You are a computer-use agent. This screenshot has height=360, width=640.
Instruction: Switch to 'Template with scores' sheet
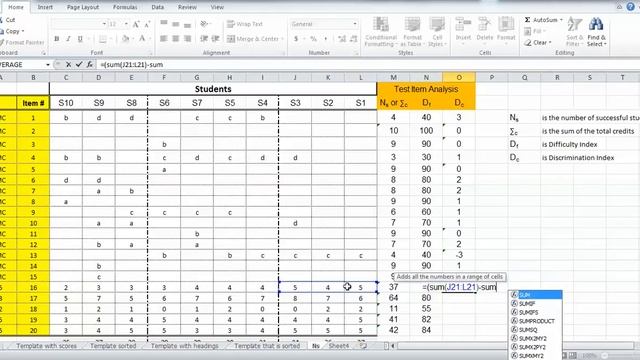pyautogui.click(x=46, y=346)
